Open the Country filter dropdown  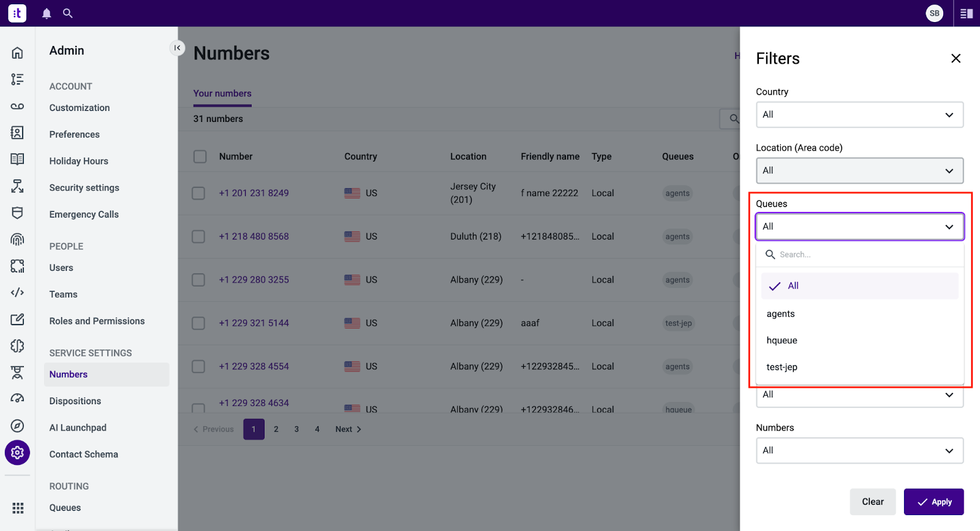tap(859, 115)
